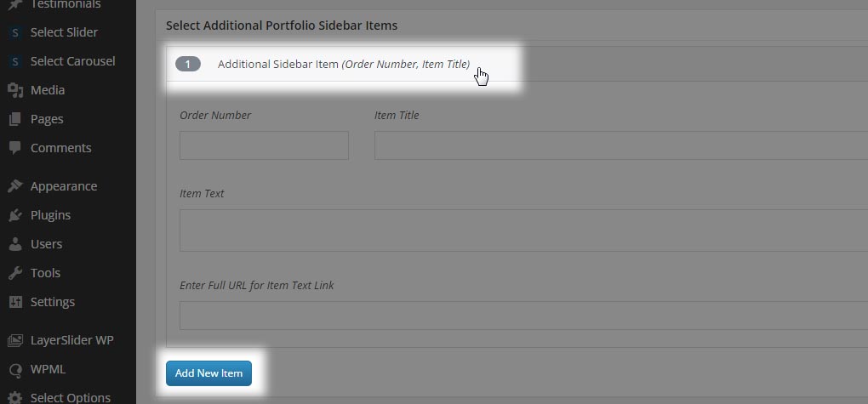Open the WPML menu item

point(48,369)
